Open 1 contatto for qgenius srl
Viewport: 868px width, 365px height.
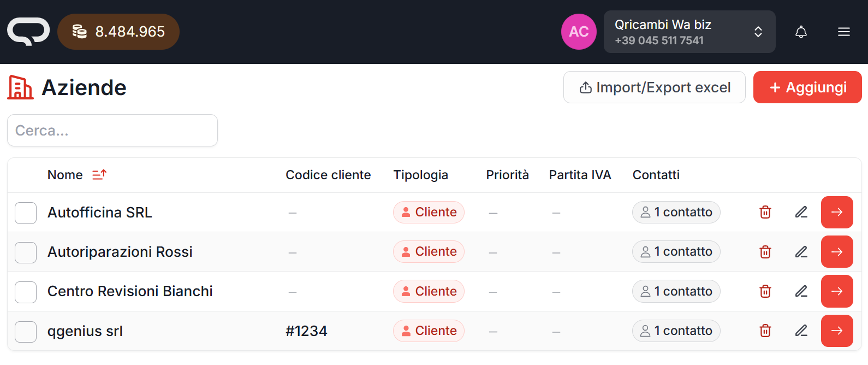(x=676, y=331)
